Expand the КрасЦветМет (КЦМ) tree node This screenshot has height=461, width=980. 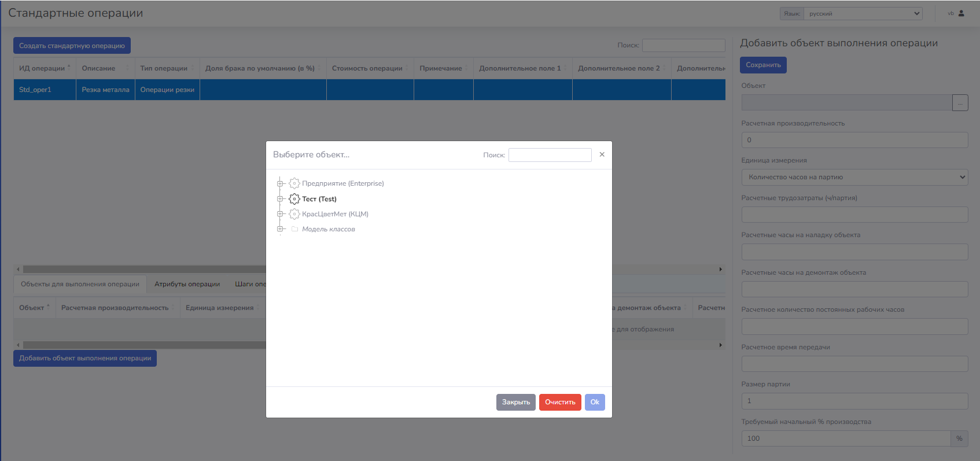point(280,214)
